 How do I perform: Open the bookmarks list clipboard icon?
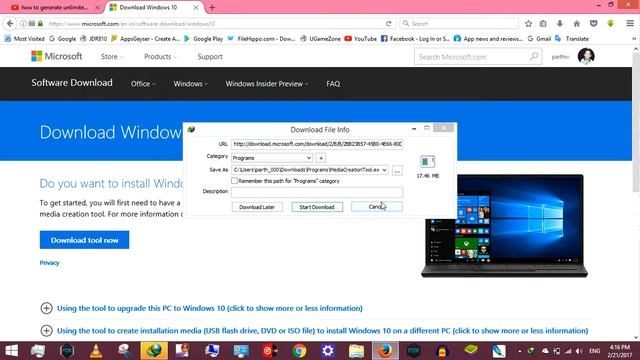(543, 24)
